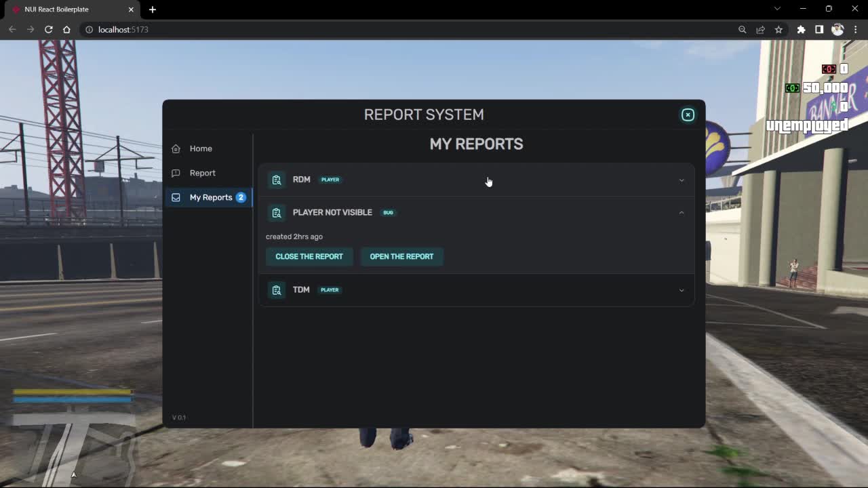Click the yellow progress bar overlay
Screen dimensions: 868x488
click(x=71, y=392)
